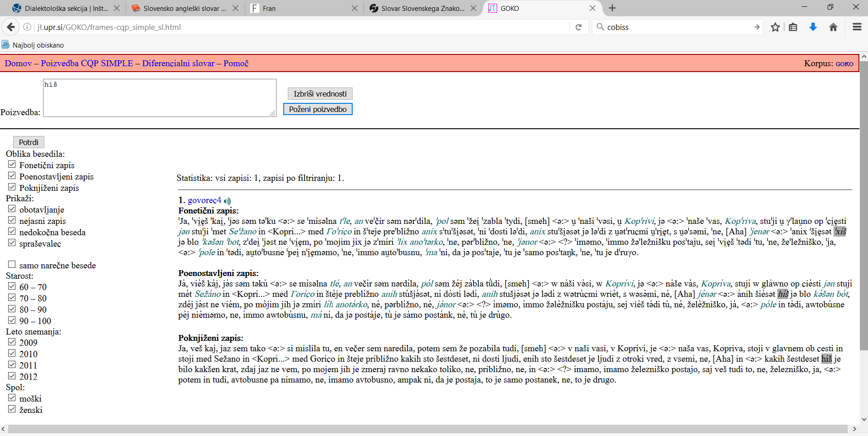This screenshot has height=436, width=868.
Task: Close the Fran tab
Action: point(354,8)
